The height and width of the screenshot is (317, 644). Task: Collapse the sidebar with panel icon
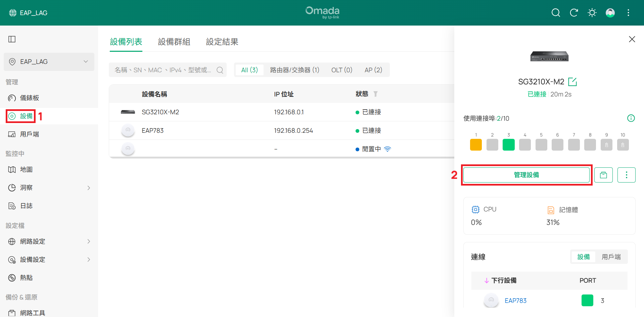click(12, 39)
